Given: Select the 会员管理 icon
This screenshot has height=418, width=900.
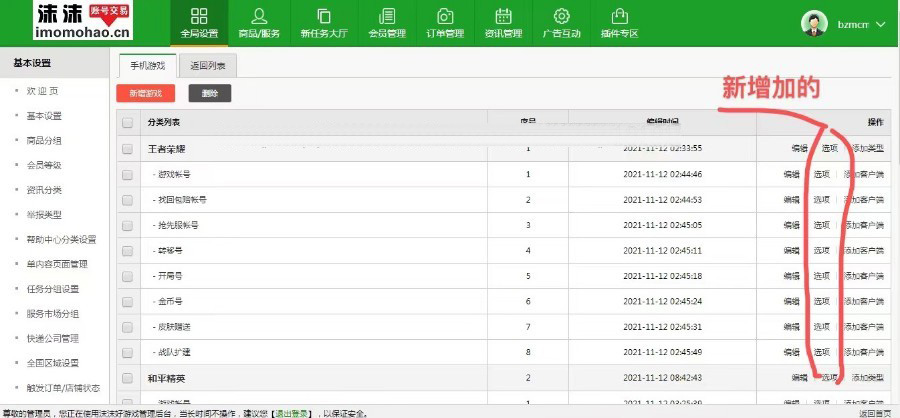Looking at the screenshot, I should [x=387, y=17].
